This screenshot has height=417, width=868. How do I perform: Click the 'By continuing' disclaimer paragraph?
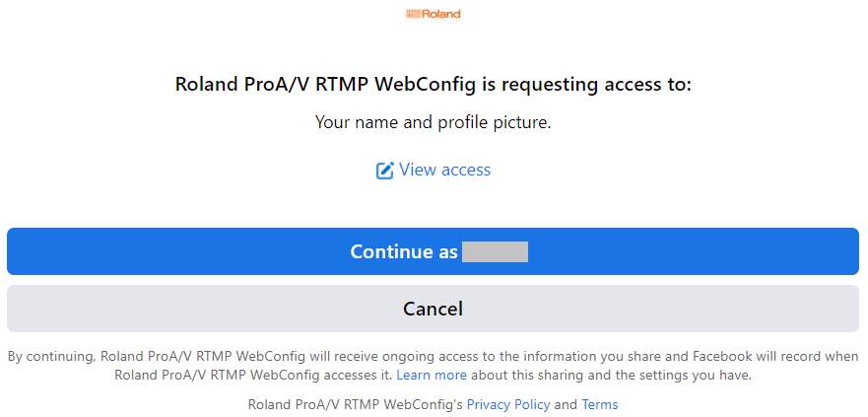coord(433,366)
